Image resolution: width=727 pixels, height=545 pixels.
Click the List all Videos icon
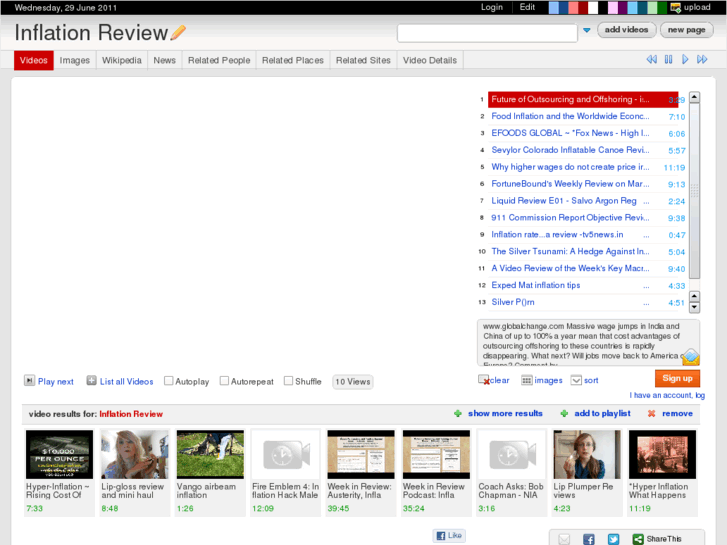[91, 381]
